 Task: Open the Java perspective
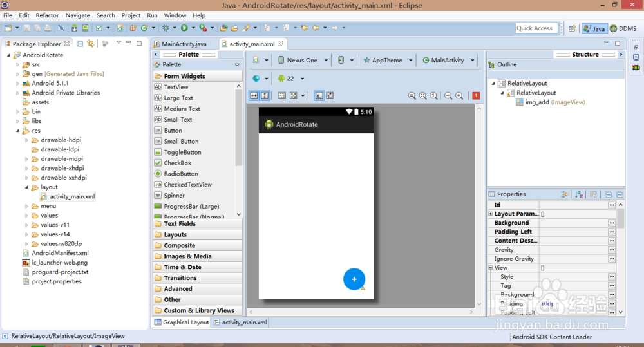pyautogui.click(x=594, y=28)
